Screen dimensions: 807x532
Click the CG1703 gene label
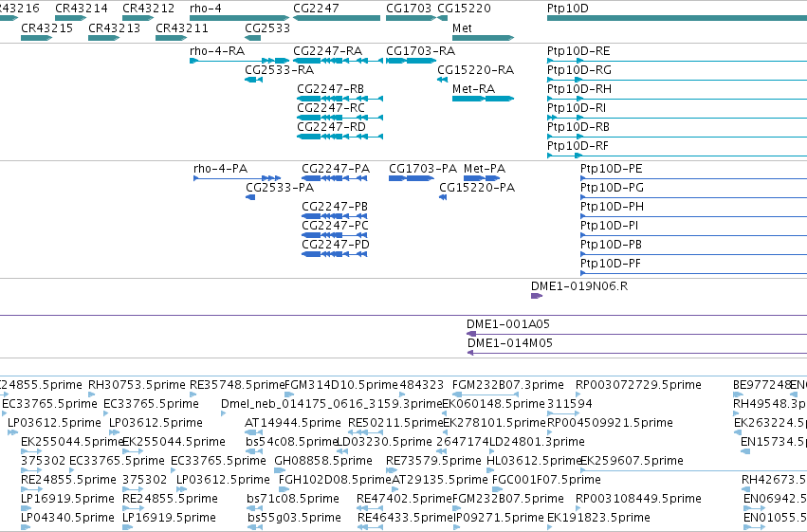tap(409, 9)
